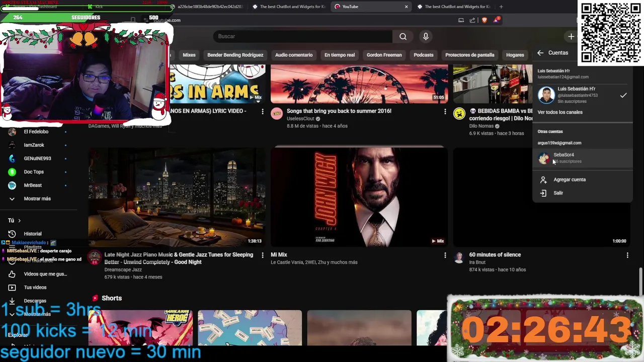Viewport: 644px width, 362px height.
Task: Open GENuINE993 subscription channel
Action: (x=38, y=158)
